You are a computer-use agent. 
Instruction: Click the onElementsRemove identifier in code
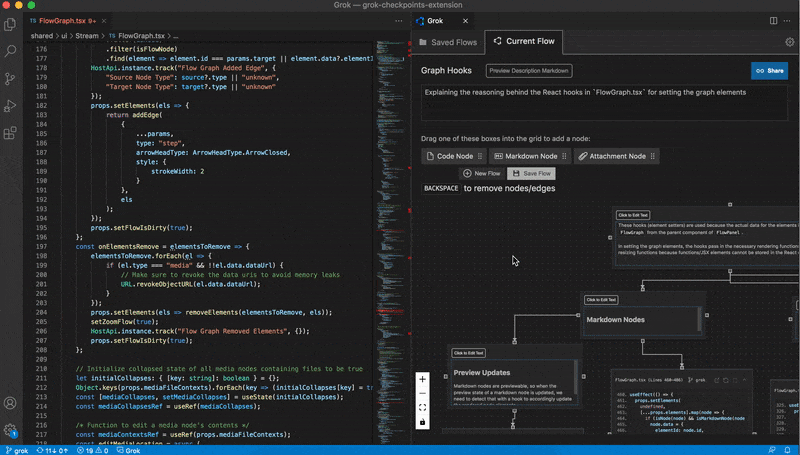129,246
